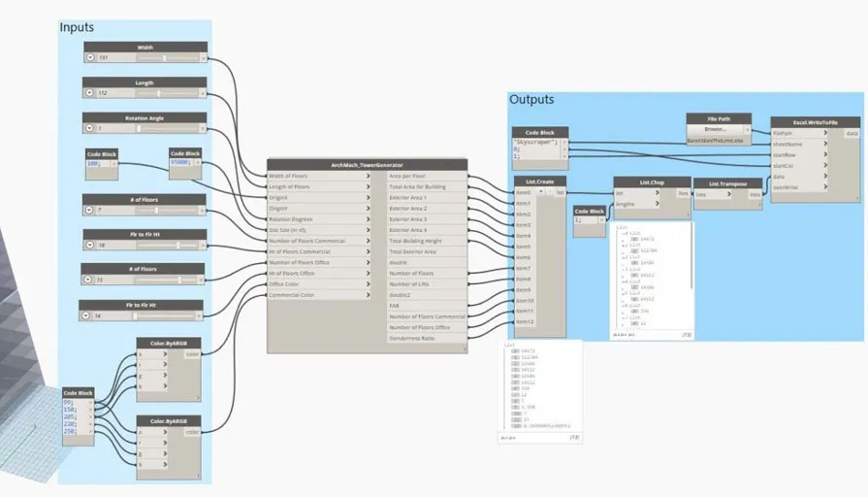Click item0 input on List.Create

(525, 192)
